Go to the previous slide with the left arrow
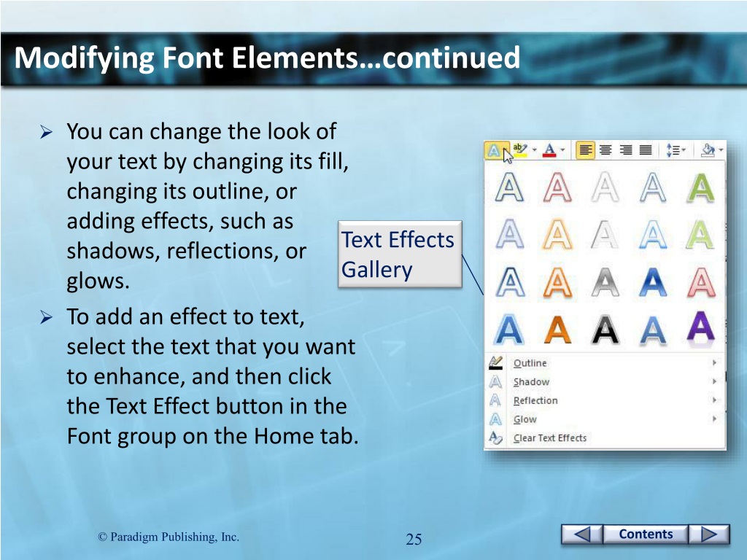This screenshot has width=747, height=560. [x=581, y=534]
